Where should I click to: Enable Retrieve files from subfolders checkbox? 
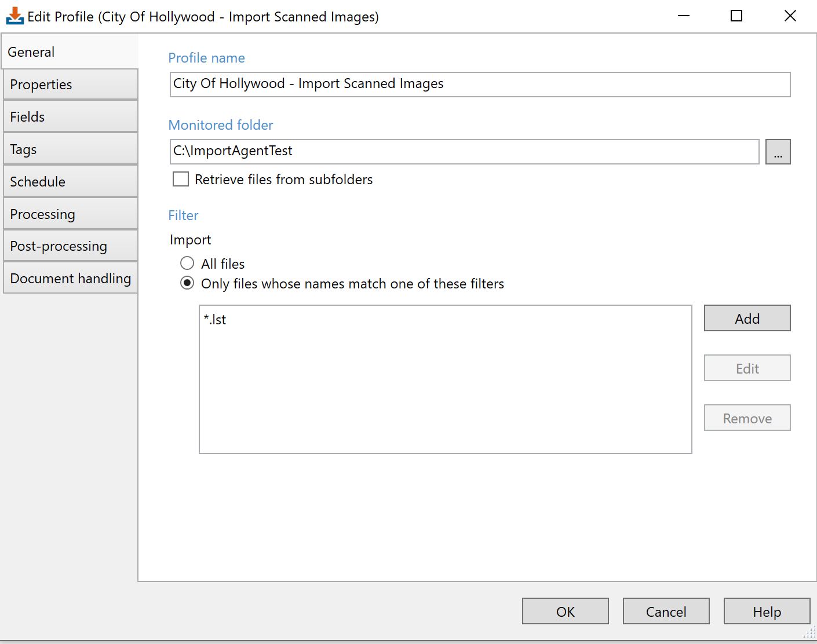pos(181,180)
